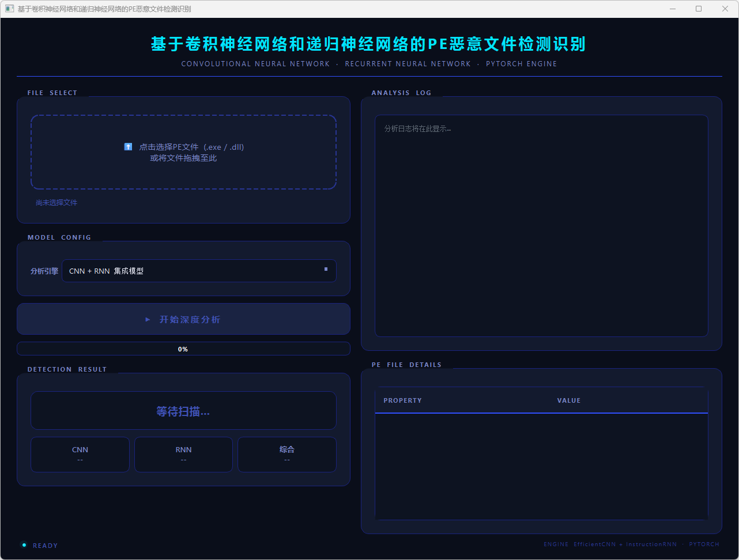Click the CNN result card
This screenshot has width=739, height=560.
[x=80, y=455]
